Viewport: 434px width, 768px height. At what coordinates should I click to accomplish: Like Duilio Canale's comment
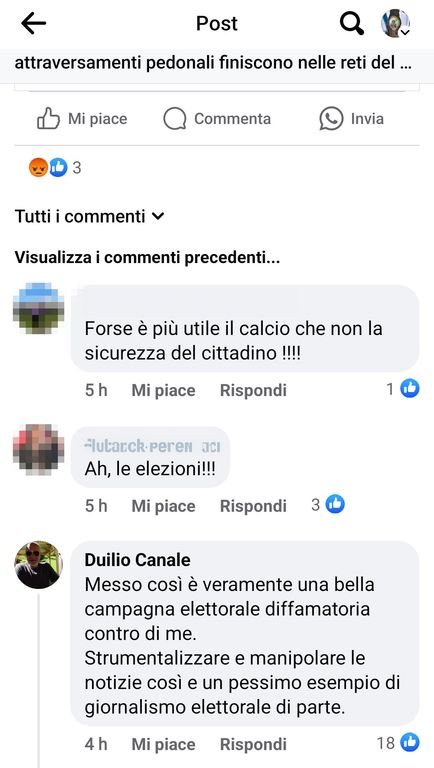tap(163, 744)
